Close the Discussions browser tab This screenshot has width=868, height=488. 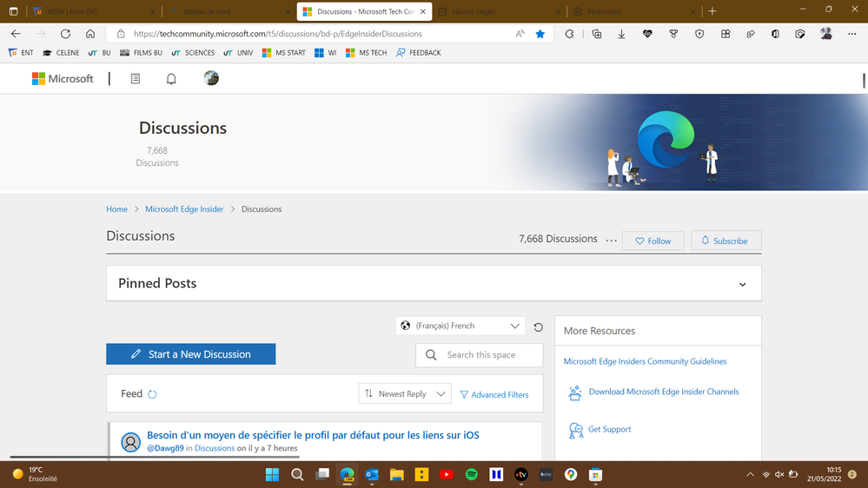point(423,11)
